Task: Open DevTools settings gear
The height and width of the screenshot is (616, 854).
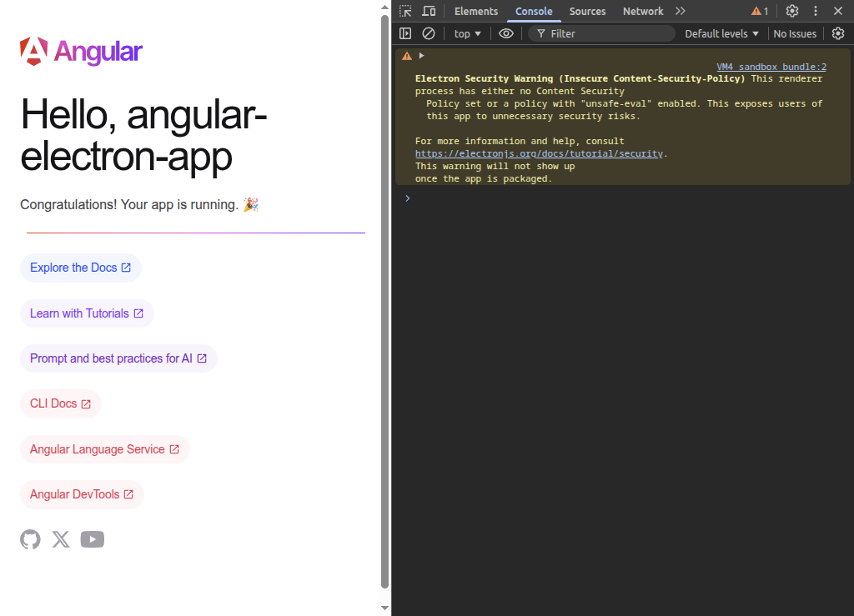Action: coord(792,11)
